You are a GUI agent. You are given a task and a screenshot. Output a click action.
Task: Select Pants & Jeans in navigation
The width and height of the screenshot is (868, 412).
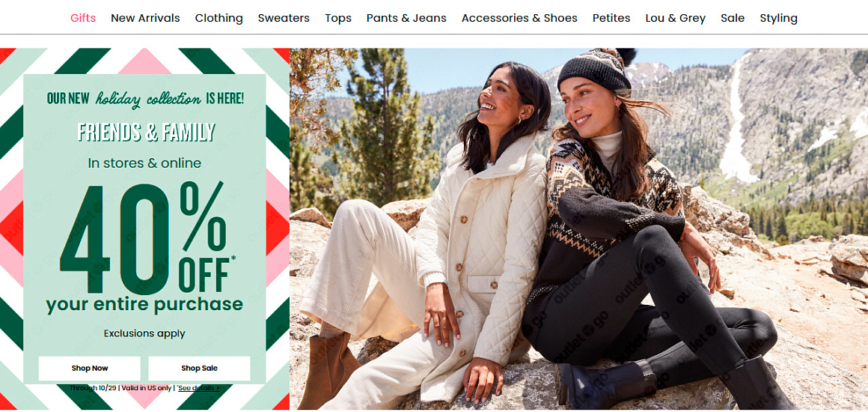pos(406,18)
